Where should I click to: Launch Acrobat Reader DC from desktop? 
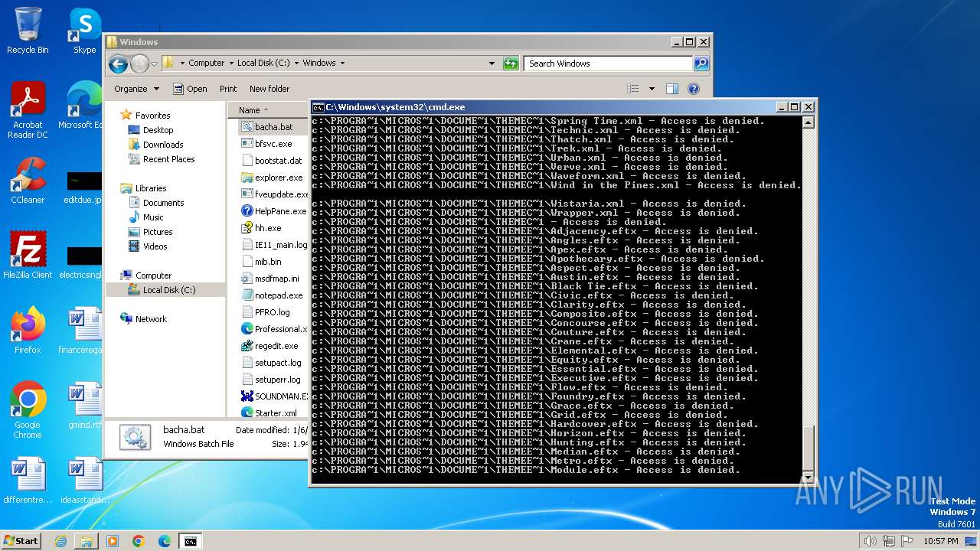[28, 110]
